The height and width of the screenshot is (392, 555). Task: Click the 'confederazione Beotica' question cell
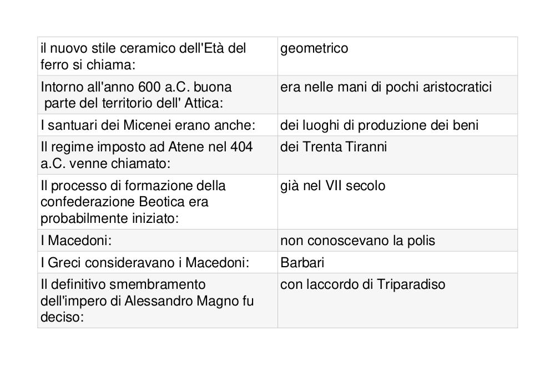[x=158, y=202]
